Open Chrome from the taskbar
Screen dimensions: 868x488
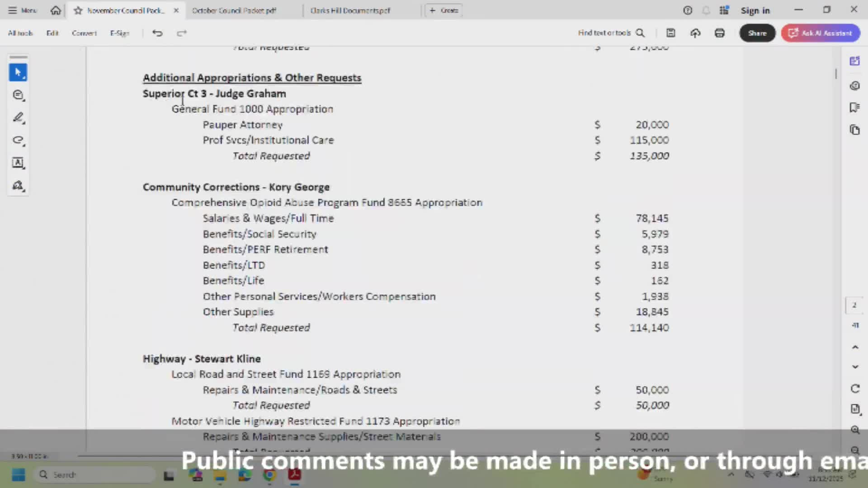[x=269, y=474]
